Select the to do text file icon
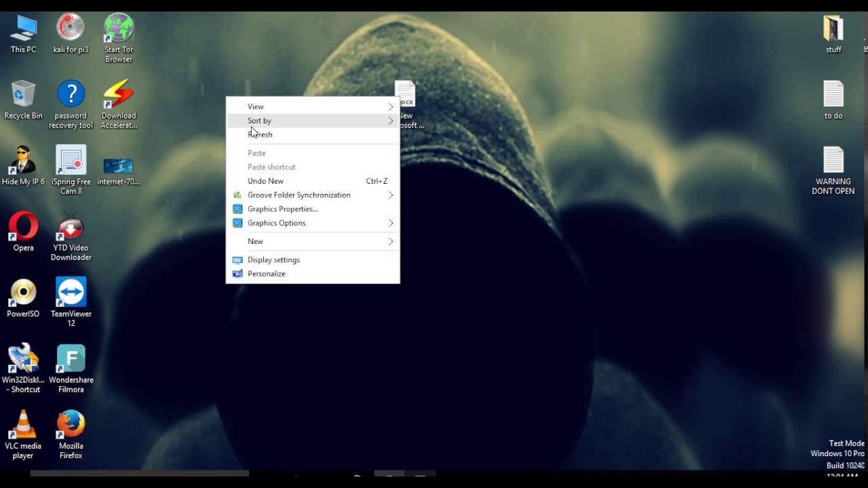Viewport: 868px width, 488px height. click(833, 100)
